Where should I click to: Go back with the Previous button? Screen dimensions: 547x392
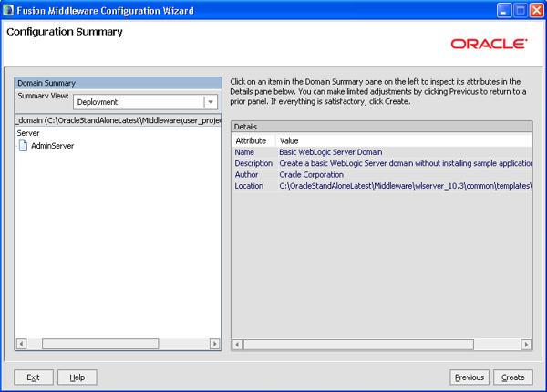tap(469, 377)
